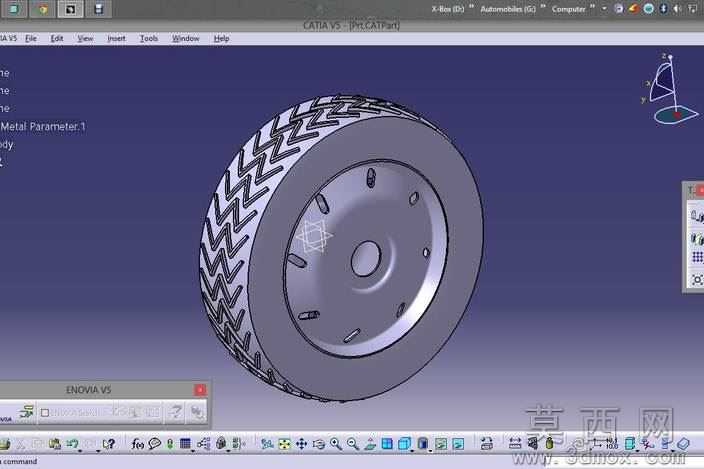
Task: Open dropdown under Shading cylinder icon
Action: 430,451
